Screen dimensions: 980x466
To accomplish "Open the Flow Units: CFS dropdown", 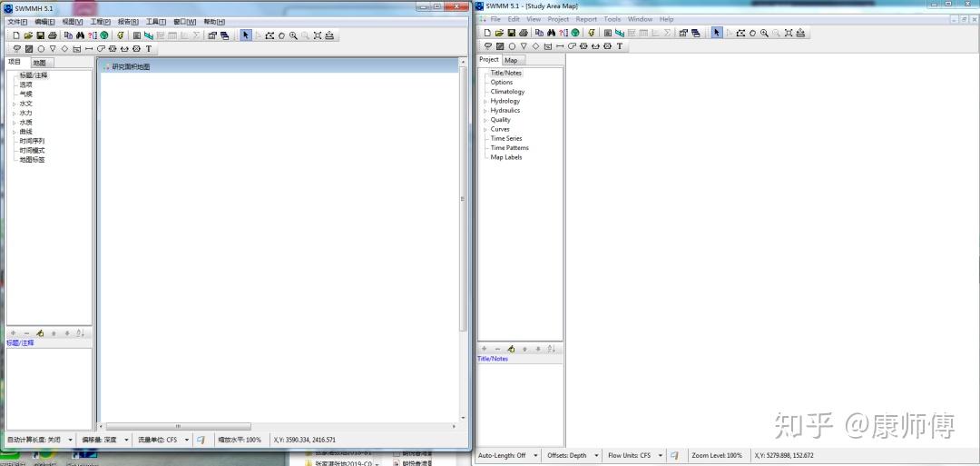I will (661, 456).
